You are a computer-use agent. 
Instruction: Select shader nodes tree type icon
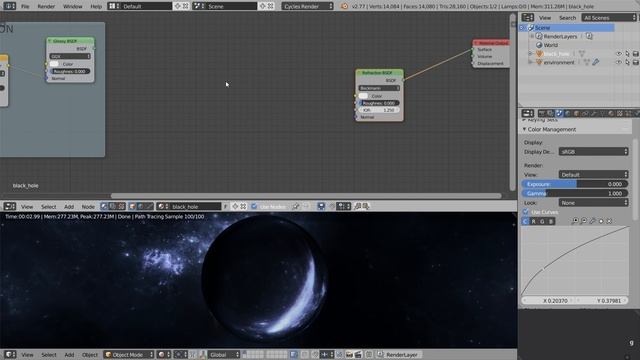tap(104, 207)
